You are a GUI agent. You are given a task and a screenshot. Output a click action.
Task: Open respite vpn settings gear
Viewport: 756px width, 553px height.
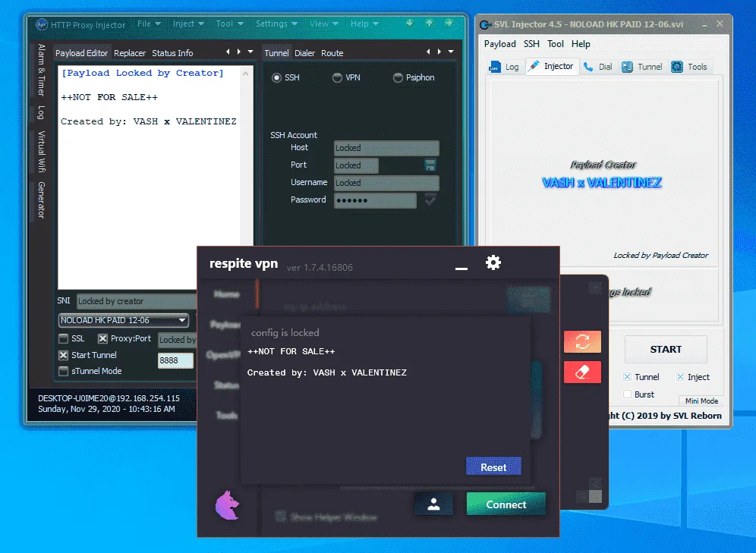point(493,262)
